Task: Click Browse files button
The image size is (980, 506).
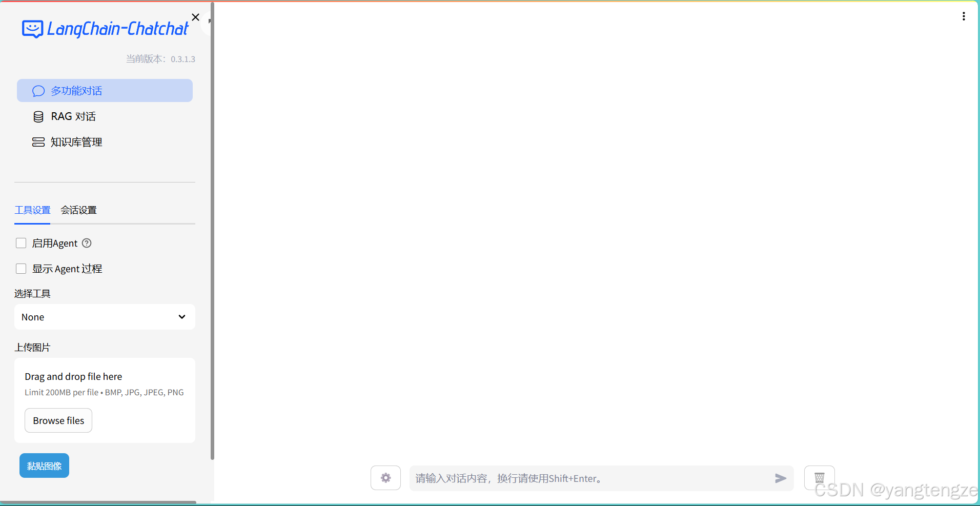Action: (x=58, y=420)
